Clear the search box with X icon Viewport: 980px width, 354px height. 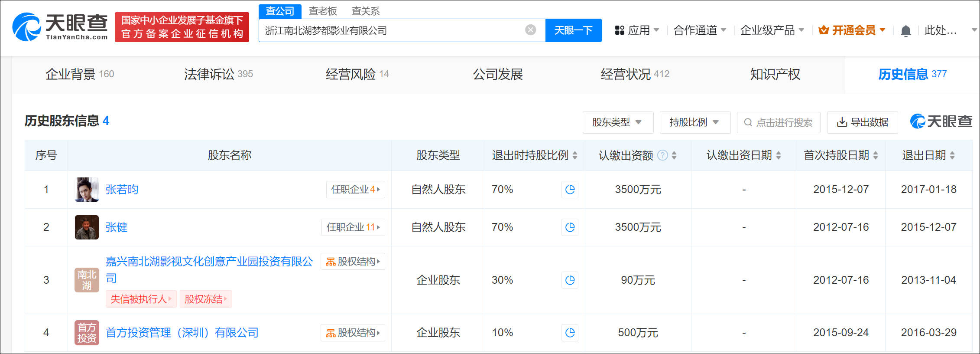click(530, 30)
